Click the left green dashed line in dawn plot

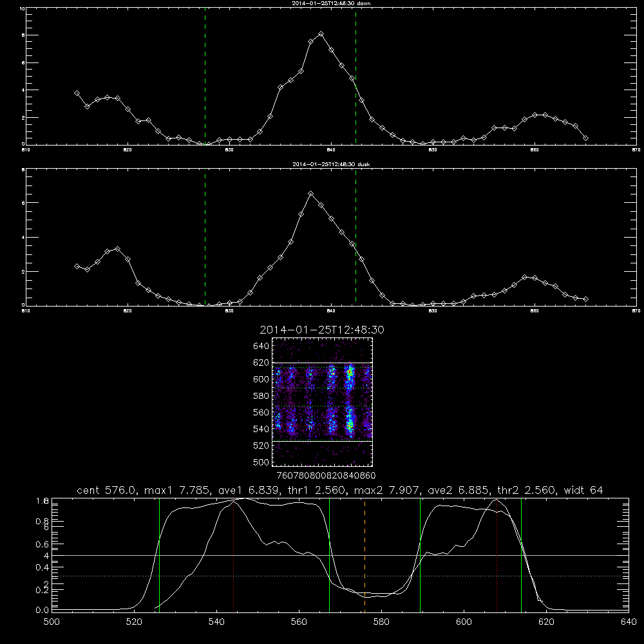(205, 76)
